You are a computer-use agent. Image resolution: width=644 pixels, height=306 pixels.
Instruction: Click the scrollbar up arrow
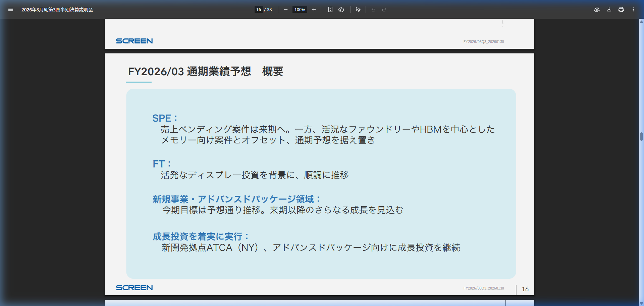click(641, 21)
